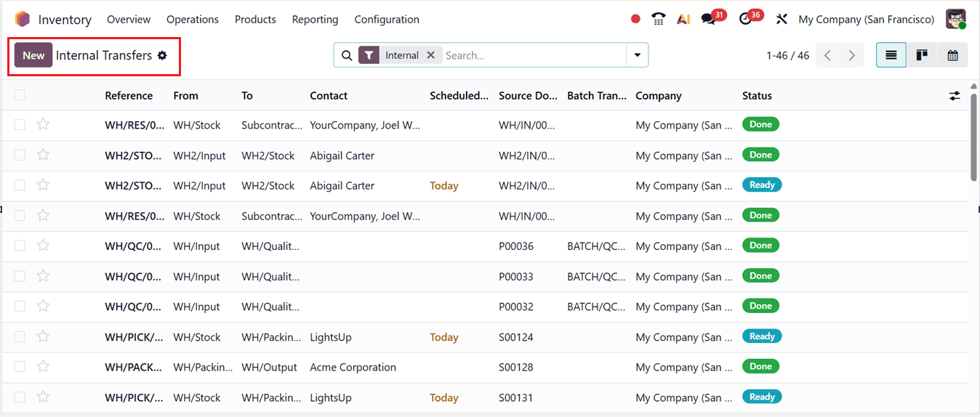This screenshot has width=980, height=417.
Task: Star the transfer with source S00131
Action: click(43, 397)
